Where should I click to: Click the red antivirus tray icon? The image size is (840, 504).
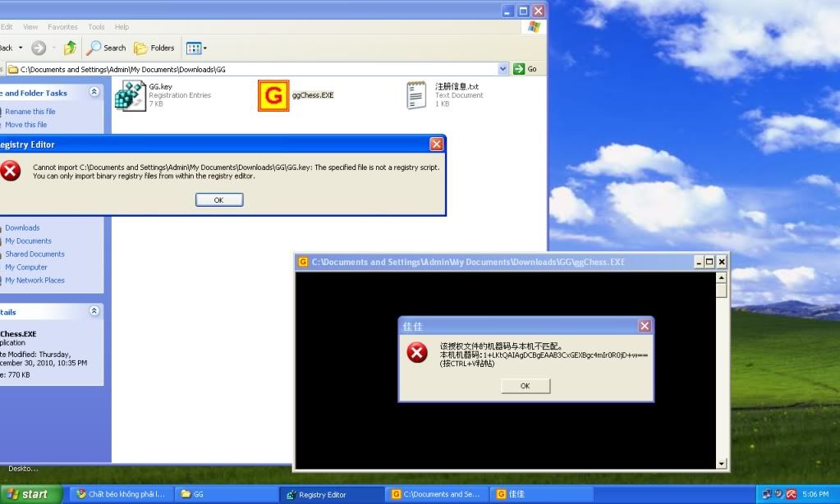[792, 494]
